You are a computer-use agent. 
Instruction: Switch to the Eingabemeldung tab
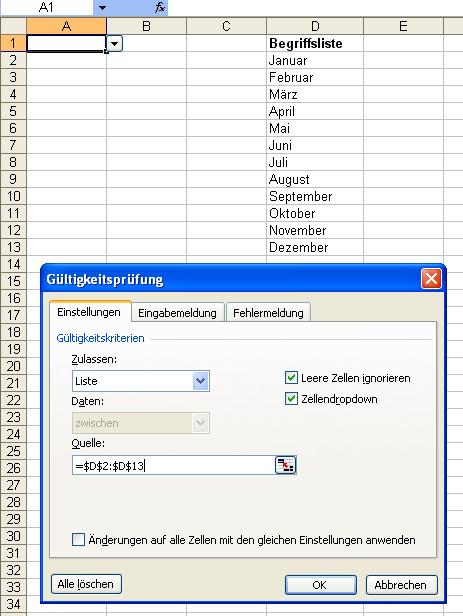coord(178,313)
